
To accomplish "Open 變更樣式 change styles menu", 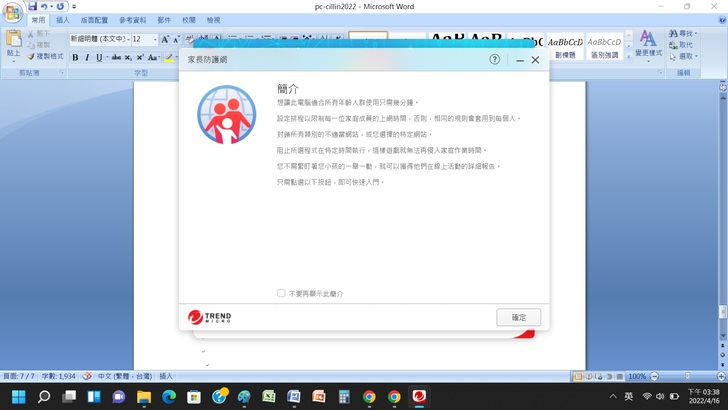I will 649,46.
